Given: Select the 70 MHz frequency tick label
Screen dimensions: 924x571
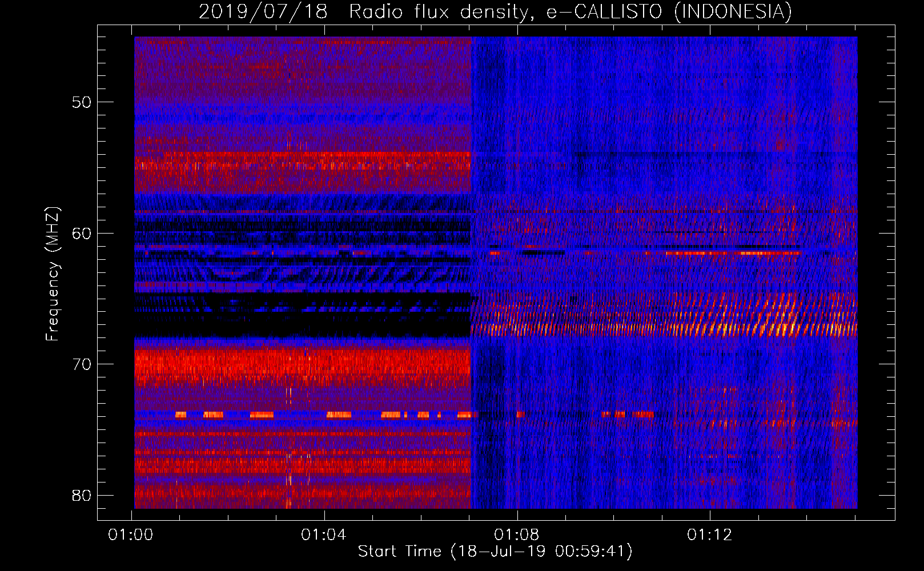Looking at the screenshot, I should pos(82,364).
